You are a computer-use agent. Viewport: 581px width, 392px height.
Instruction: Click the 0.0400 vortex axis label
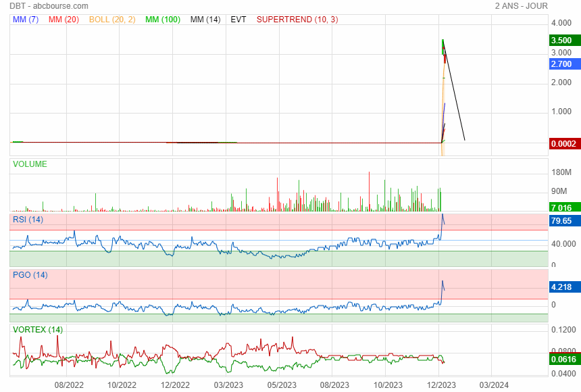[563, 374]
